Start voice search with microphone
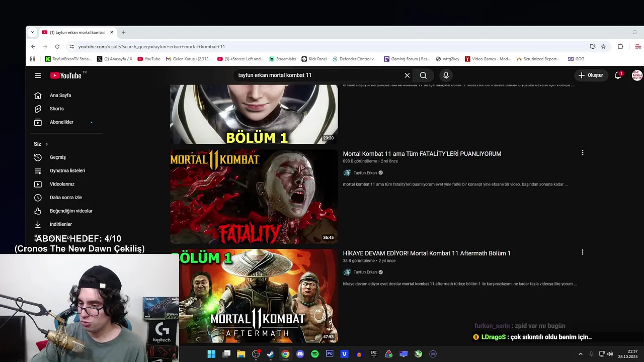Image resolution: width=644 pixels, height=362 pixels. [446, 75]
